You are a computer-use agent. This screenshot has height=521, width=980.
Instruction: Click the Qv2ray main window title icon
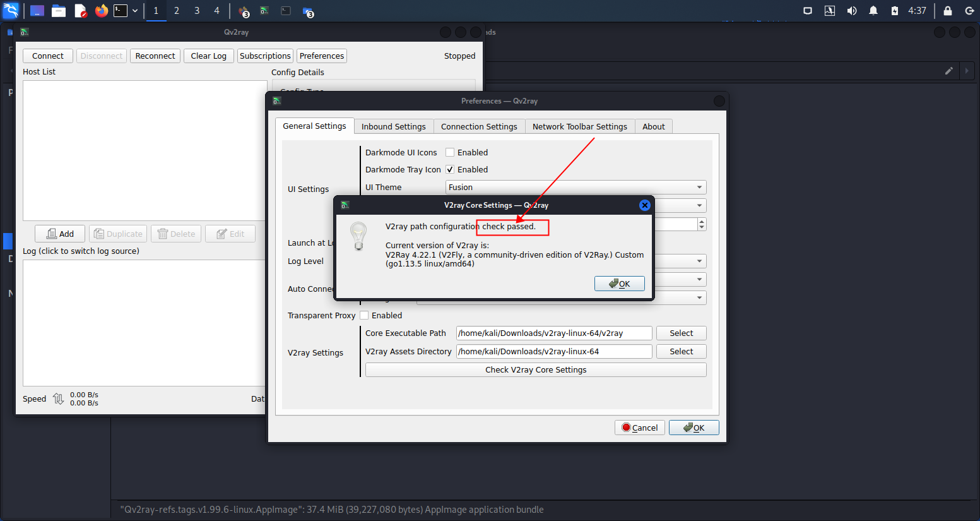[25, 32]
